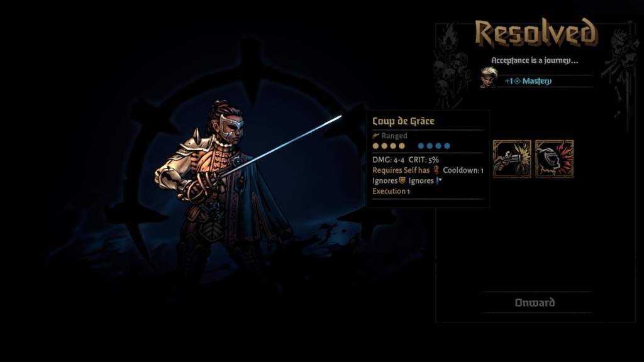Click the Coup de Grâce skill title
644x362 pixels.
click(403, 121)
